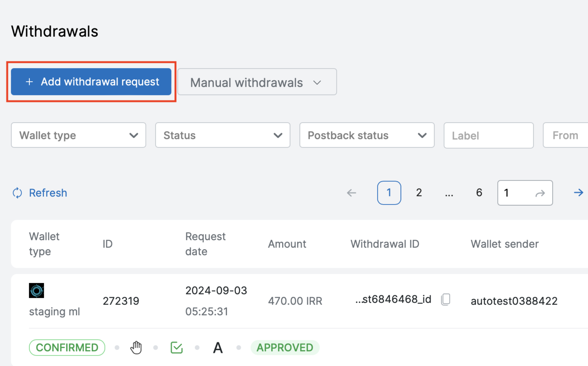Screen dimensions: 588x366
Task: Select page 2 in pagination
Action: pos(419,193)
